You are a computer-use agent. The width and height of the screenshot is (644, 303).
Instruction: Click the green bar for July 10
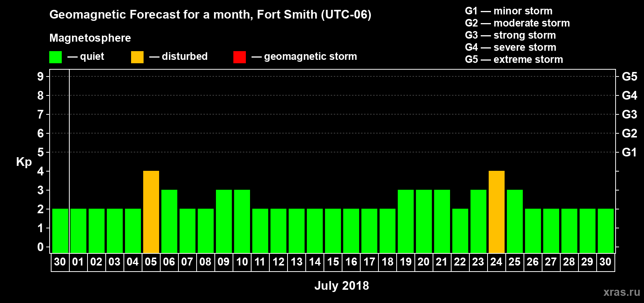click(242, 222)
